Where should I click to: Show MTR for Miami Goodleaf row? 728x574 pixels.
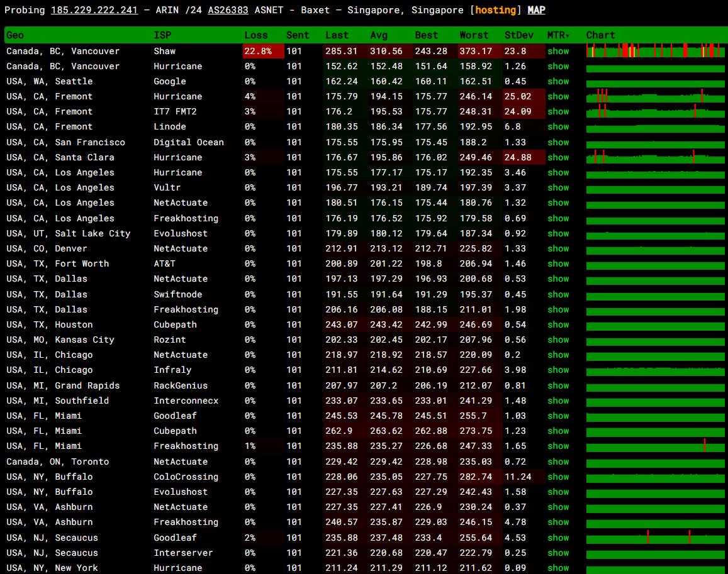click(558, 416)
